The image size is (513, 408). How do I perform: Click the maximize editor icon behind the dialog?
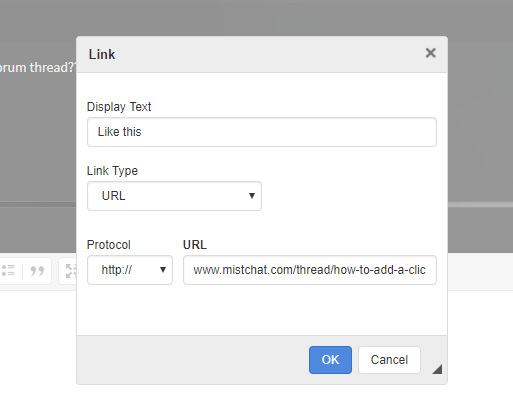coord(71,271)
